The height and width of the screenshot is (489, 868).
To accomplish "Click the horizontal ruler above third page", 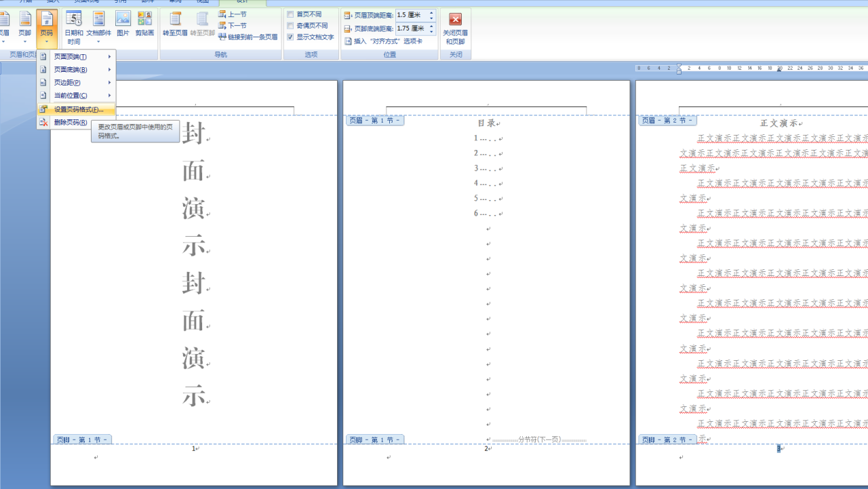I will 751,68.
